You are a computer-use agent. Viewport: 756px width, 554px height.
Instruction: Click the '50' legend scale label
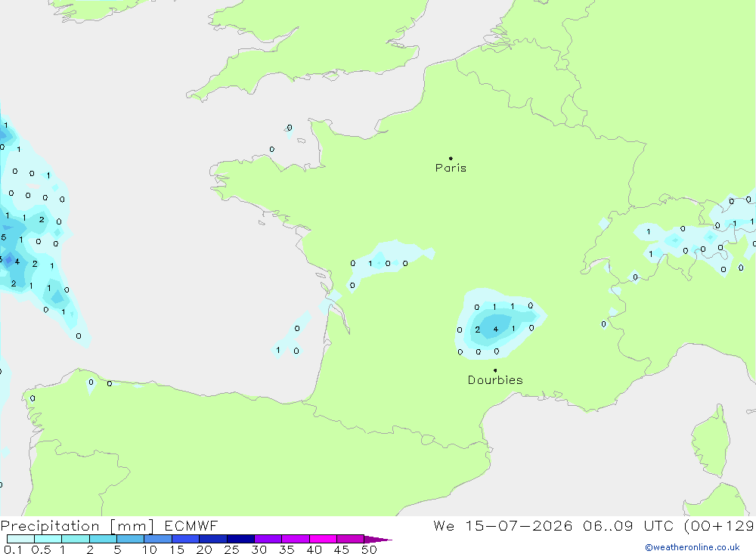[369, 549]
